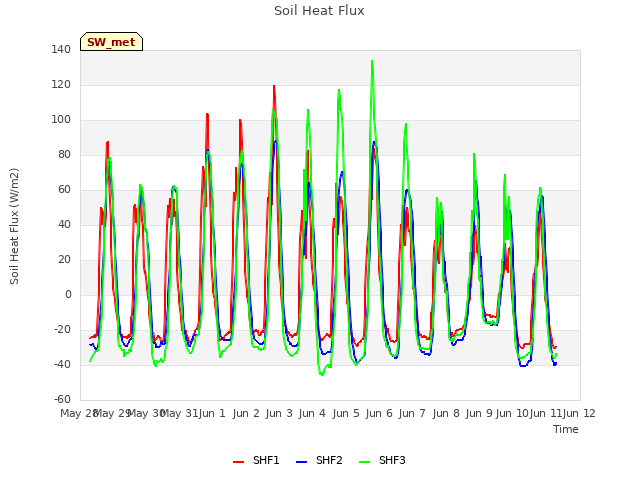Click the Jun 1 x-axis tick label

tap(212, 413)
